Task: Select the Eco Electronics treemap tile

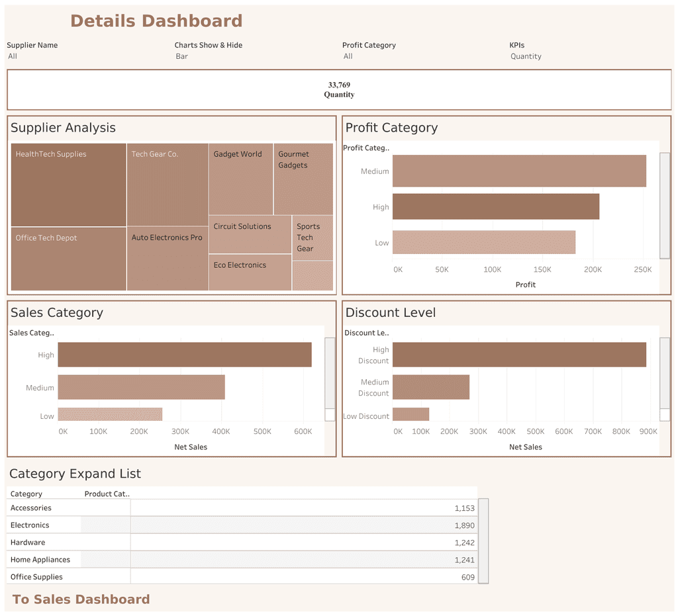Action: pyautogui.click(x=250, y=273)
